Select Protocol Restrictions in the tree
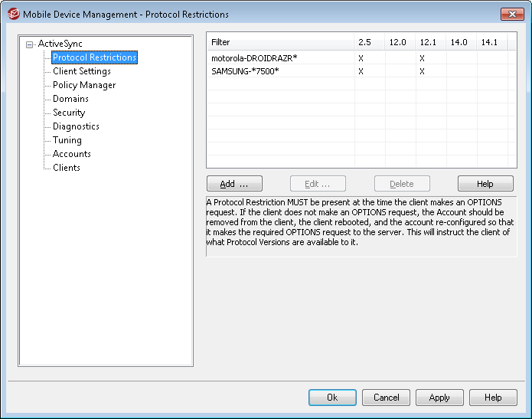 94,57
